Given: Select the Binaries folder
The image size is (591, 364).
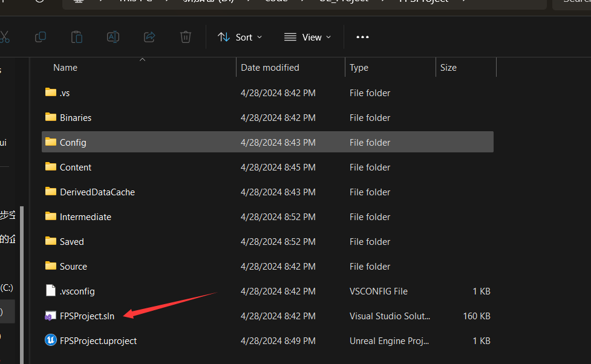Looking at the screenshot, I should tap(76, 118).
